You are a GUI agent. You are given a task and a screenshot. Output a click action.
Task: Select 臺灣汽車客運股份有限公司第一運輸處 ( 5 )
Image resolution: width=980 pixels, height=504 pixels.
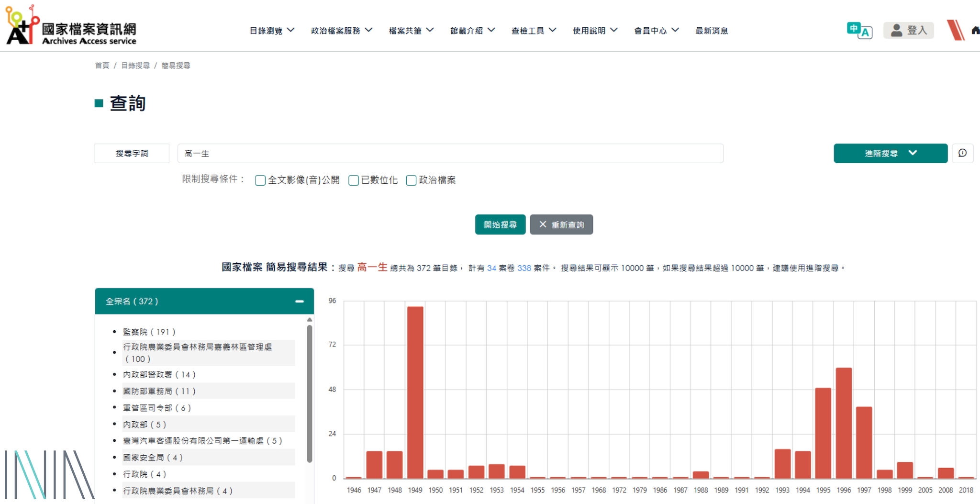202,441
